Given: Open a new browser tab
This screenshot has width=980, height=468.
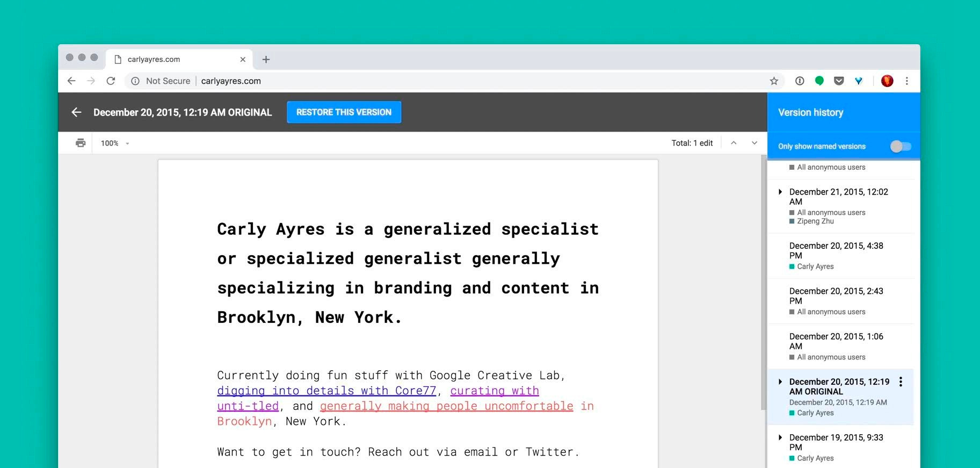Looking at the screenshot, I should click(266, 60).
